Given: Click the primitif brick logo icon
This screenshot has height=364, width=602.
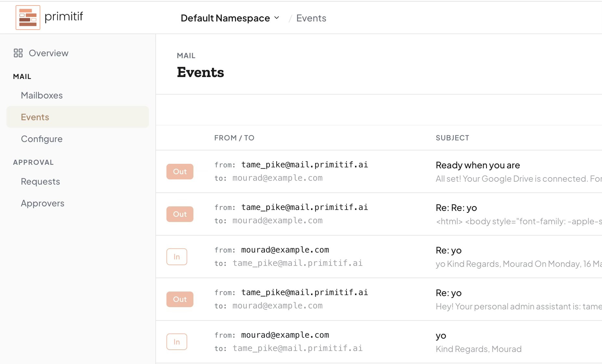Looking at the screenshot, I should coord(28,18).
